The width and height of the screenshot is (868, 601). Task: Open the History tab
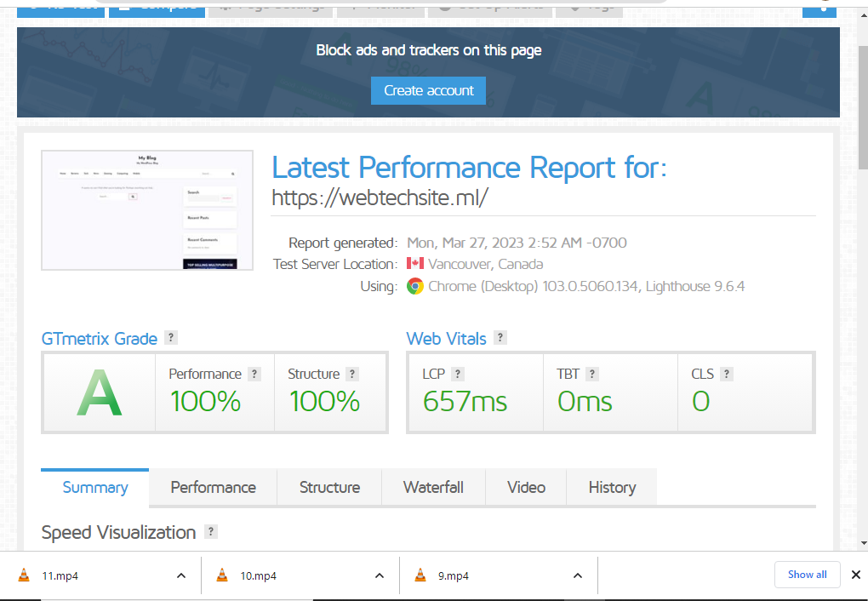[x=612, y=488]
